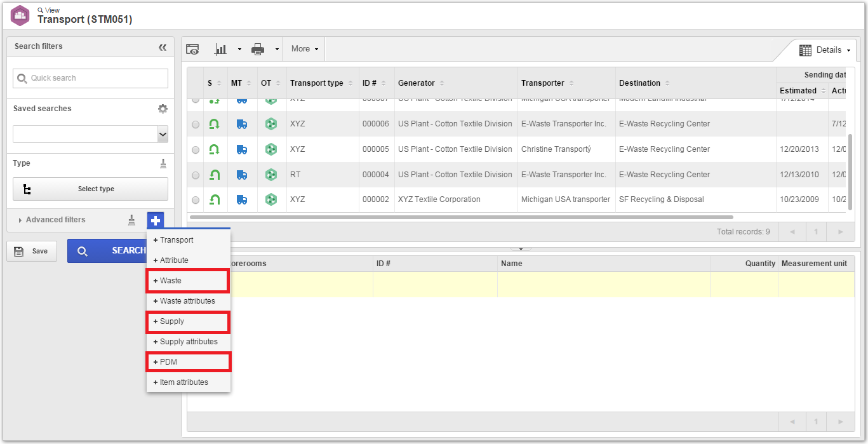Expand the More dropdown menu
868x444 pixels.
click(305, 49)
